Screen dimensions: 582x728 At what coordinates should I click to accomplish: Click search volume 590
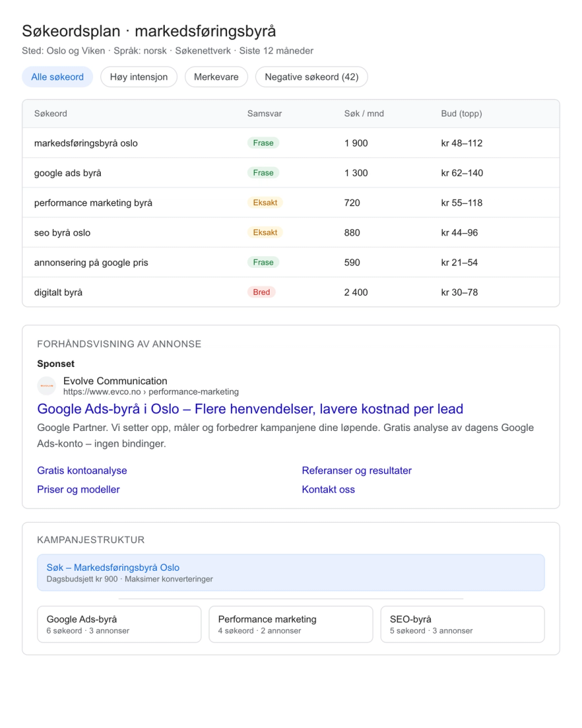point(352,263)
